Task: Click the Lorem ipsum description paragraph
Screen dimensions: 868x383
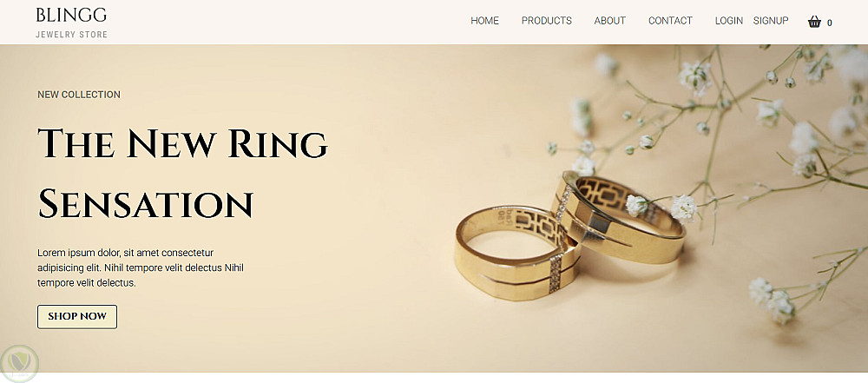Action: coord(141,267)
